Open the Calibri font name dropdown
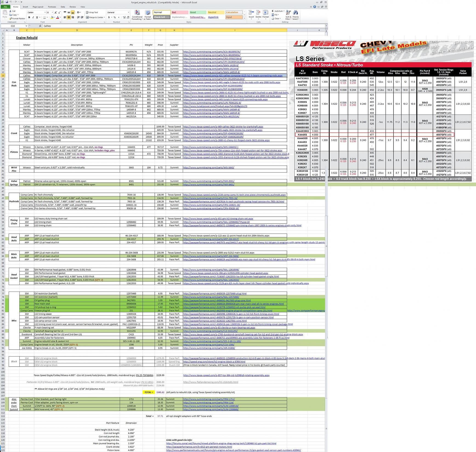 point(45,12)
